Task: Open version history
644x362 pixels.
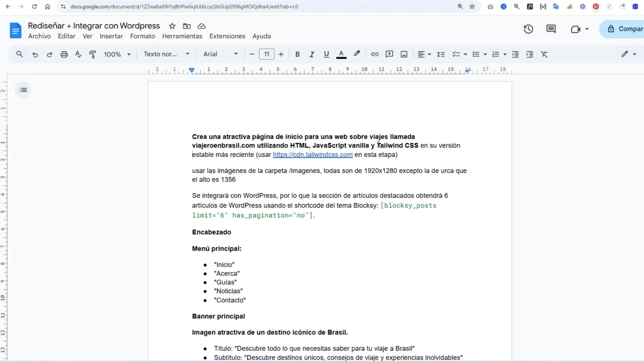Action: tap(528, 29)
